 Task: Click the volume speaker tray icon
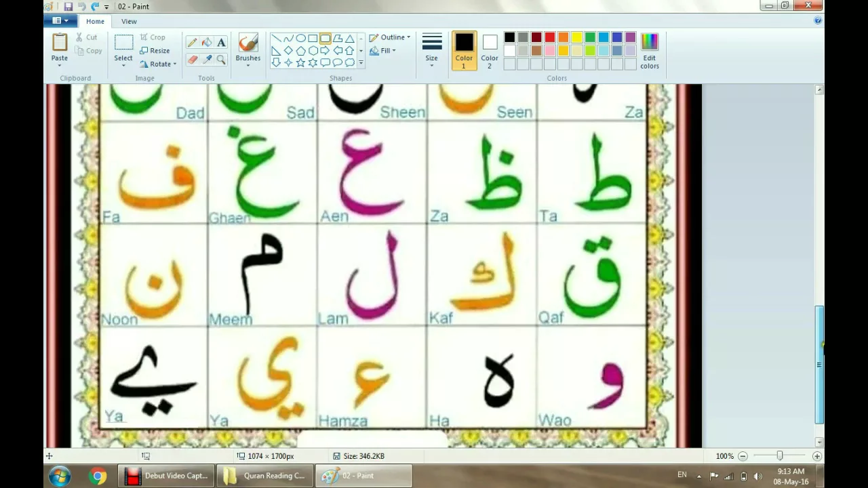(x=757, y=476)
